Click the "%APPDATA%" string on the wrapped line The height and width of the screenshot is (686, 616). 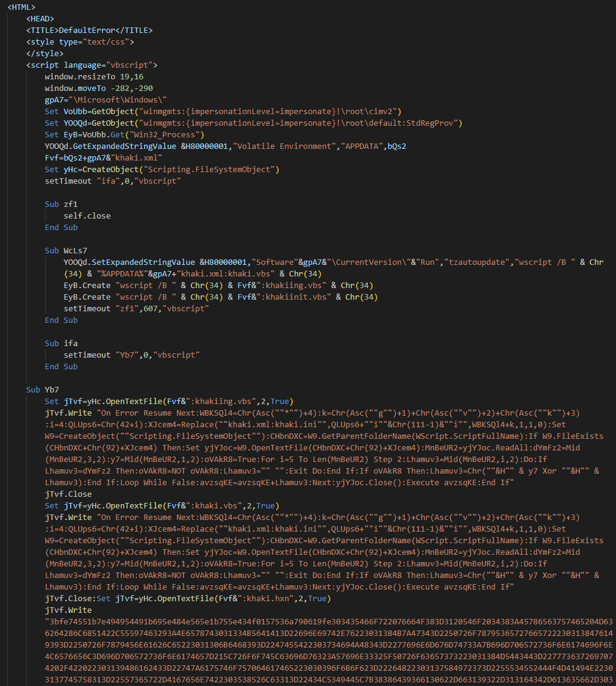122,274
